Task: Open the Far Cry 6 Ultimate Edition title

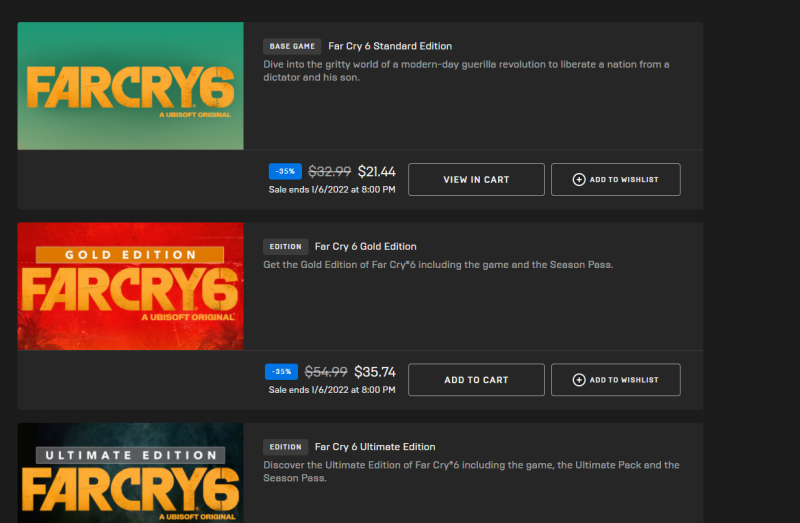Action: pos(375,447)
